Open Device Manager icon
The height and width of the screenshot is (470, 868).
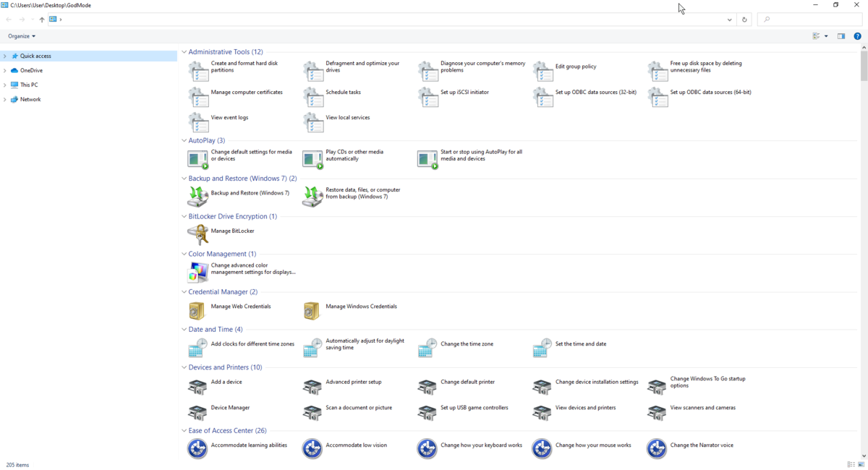click(x=197, y=412)
